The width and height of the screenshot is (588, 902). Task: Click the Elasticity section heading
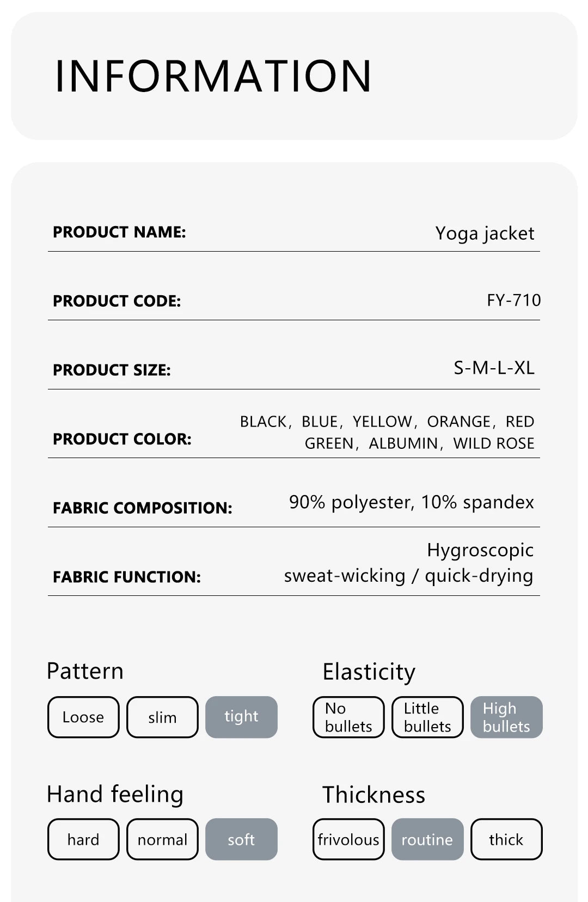click(369, 672)
